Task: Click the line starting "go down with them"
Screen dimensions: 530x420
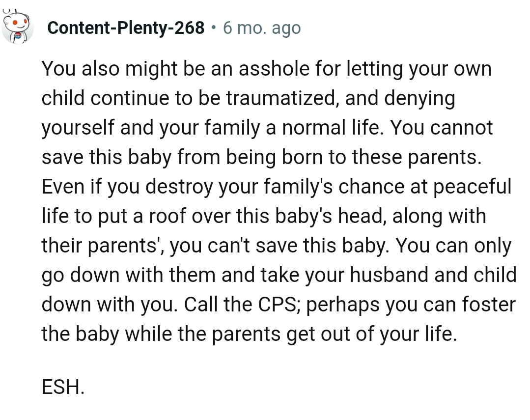Action: click(x=279, y=275)
